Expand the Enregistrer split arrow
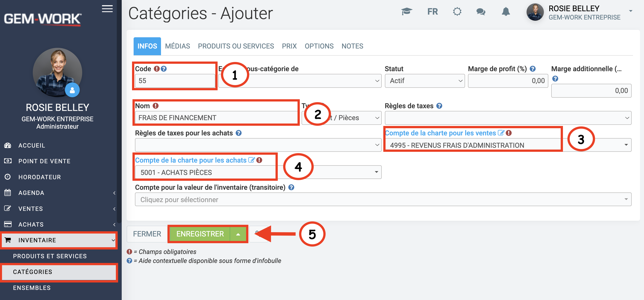This screenshot has height=300, width=644. pyautogui.click(x=238, y=234)
